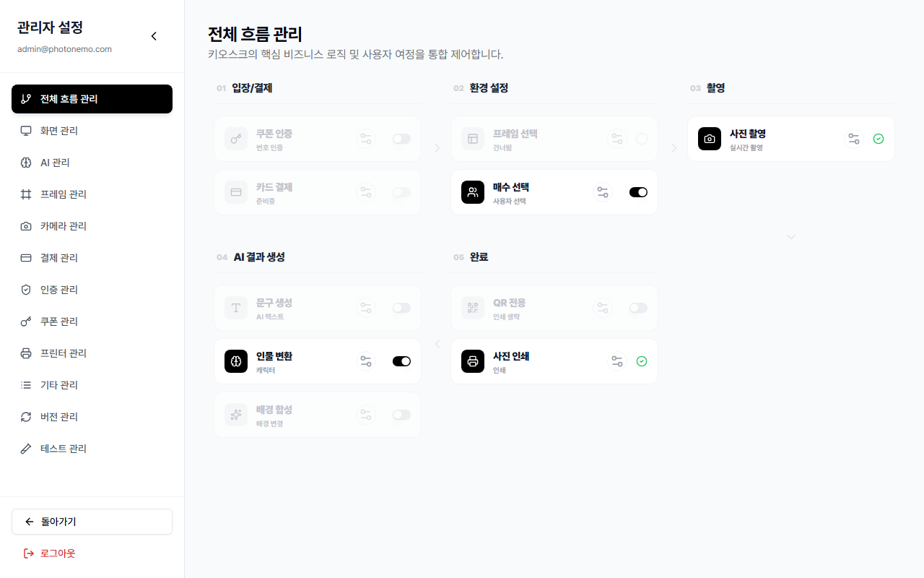Open settings sliders icon for 사진 인쇄
This screenshot has width=924, height=578.
[x=617, y=361]
